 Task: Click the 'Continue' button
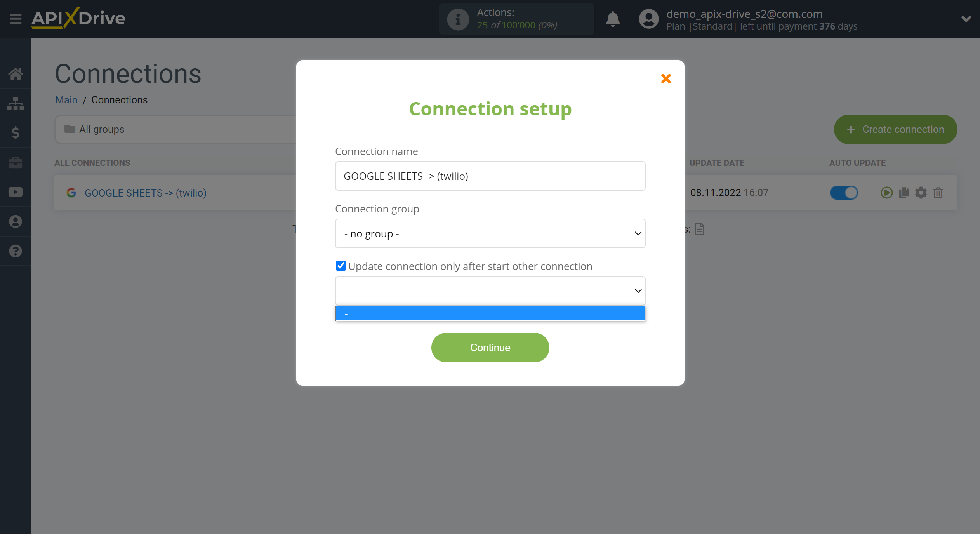pos(490,347)
